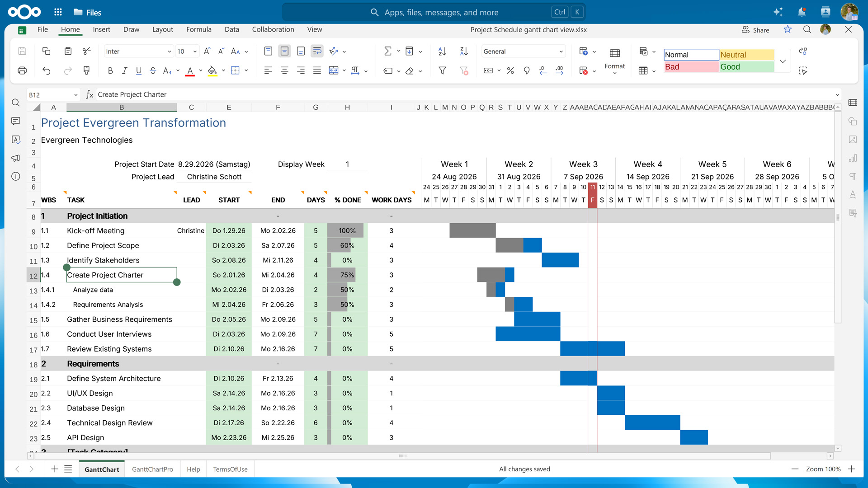Open the sidebar Search icon
The width and height of the screenshot is (868, 488).
(x=16, y=103)
